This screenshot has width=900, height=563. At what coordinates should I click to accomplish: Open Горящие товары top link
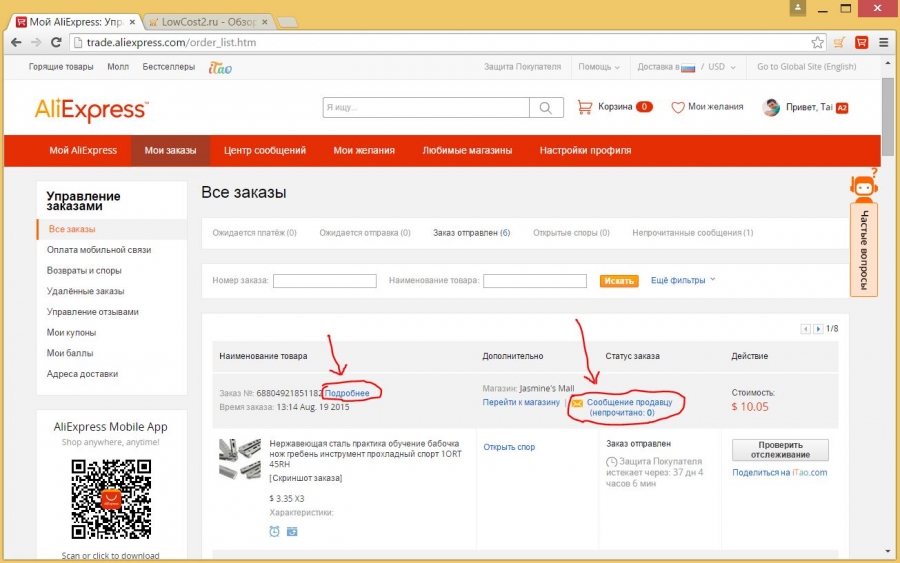tap(61, 67)
